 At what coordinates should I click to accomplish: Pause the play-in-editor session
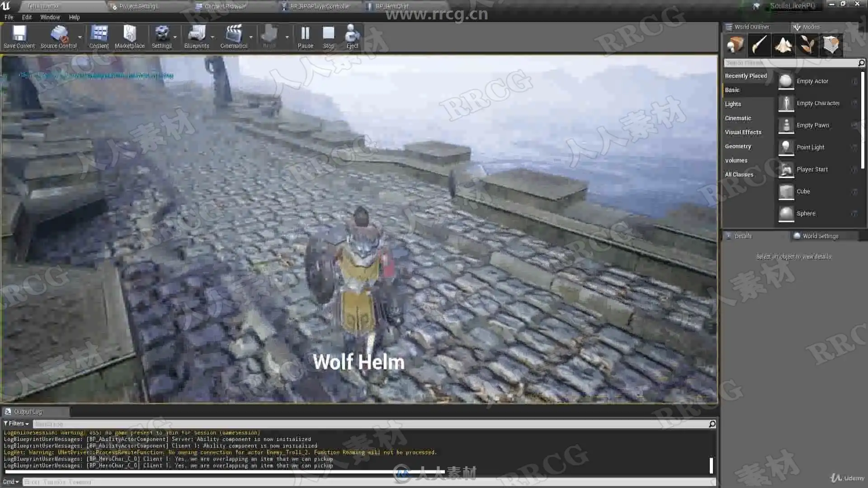click(305, 34)
